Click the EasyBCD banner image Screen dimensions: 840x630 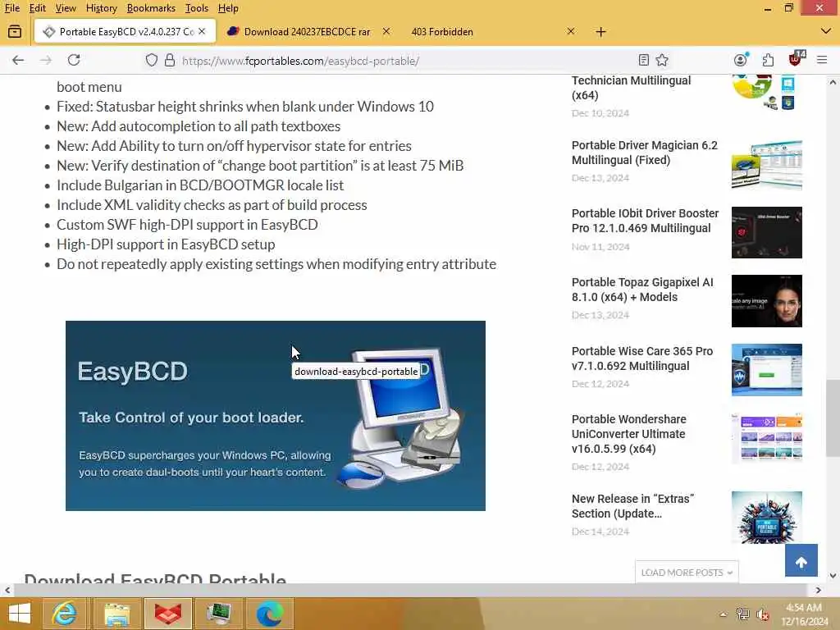coord(276,416)
